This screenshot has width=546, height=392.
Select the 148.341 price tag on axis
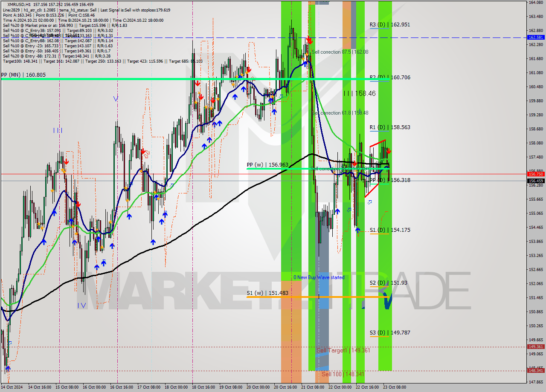(536, 371)
